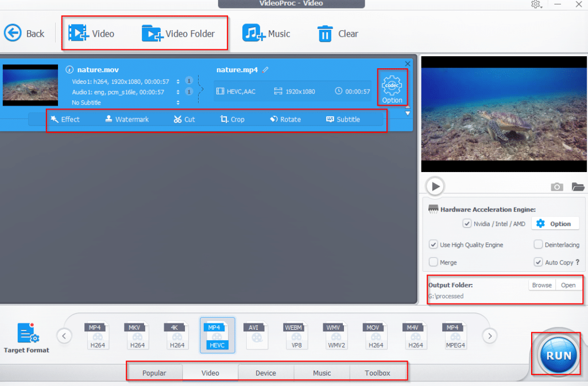Add a Music file

pos(266,33)
